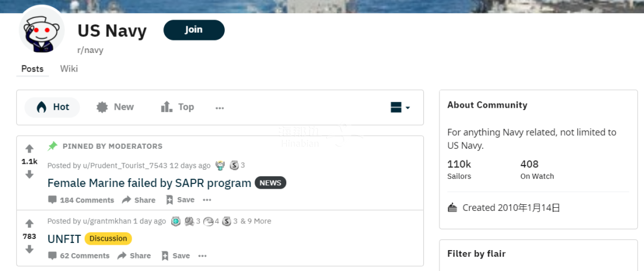Save the UNFIT post
This screenshot has height=271, width=644.
click(x=175, y=256)
